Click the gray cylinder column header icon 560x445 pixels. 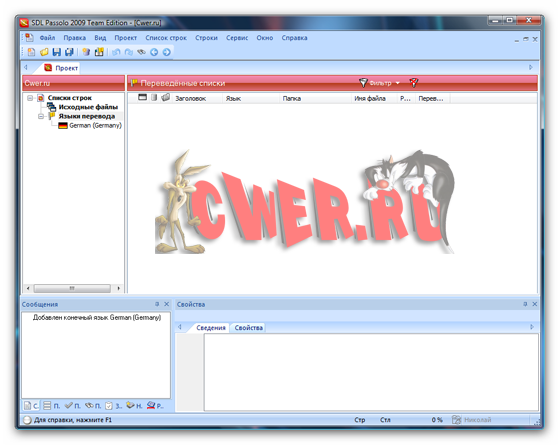[x=154, y=97]
